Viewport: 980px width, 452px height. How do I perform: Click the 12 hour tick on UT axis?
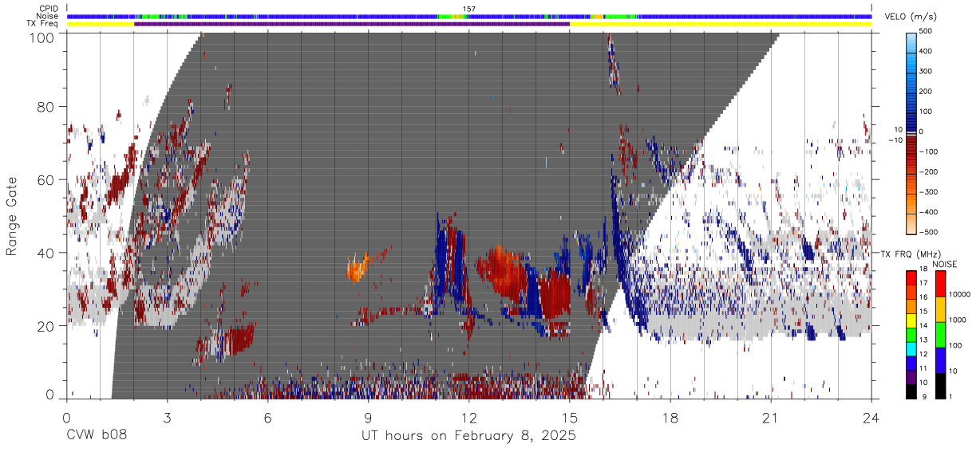469,419
